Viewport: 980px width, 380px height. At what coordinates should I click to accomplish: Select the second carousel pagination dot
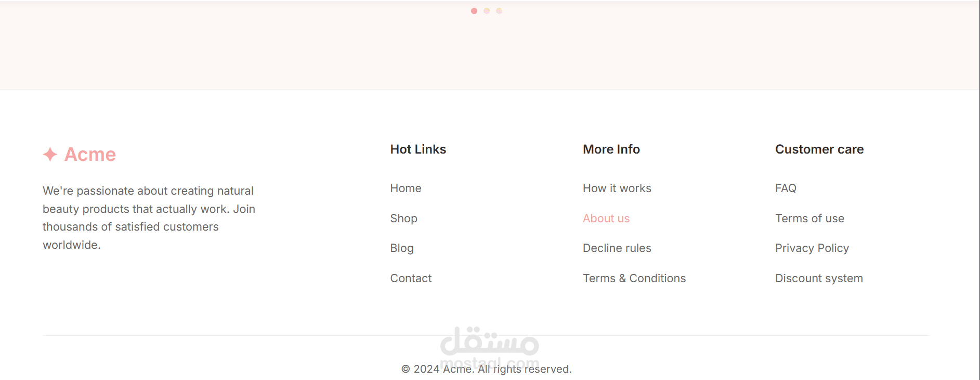pyautogui.click(x=487, y=11)
